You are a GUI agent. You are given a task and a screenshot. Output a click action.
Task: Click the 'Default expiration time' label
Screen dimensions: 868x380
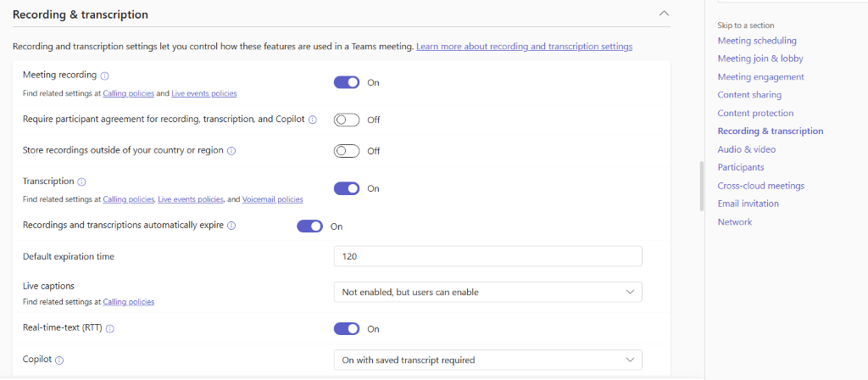click(69, 256)
